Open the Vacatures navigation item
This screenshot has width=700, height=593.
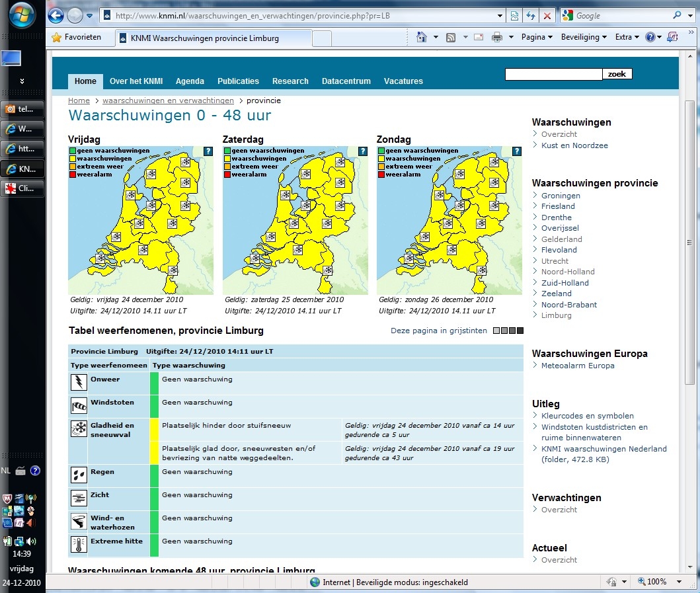click(x=403, y=81)
